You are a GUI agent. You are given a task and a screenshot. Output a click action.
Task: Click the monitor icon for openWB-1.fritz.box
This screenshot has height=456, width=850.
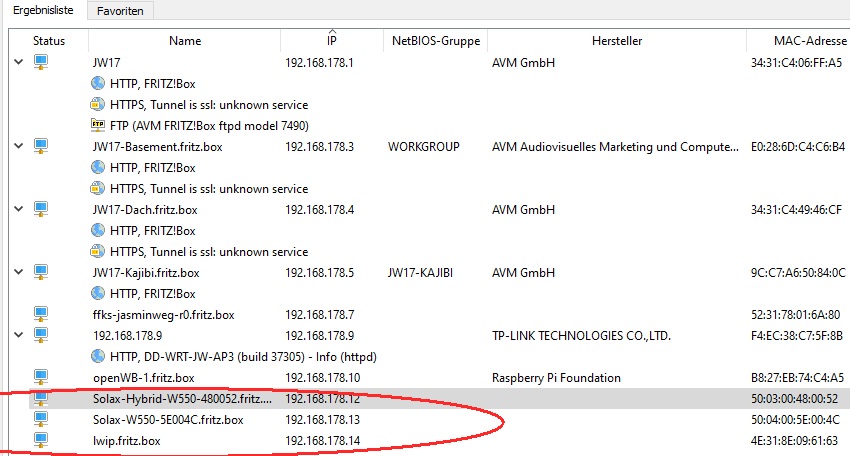[x=41, y=377]
